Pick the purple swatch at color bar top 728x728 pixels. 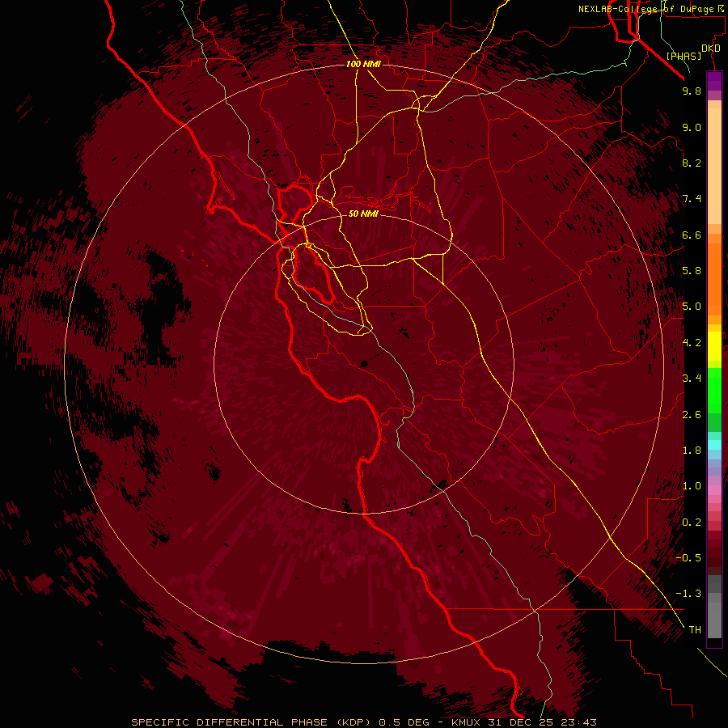(x=714, y=81)
